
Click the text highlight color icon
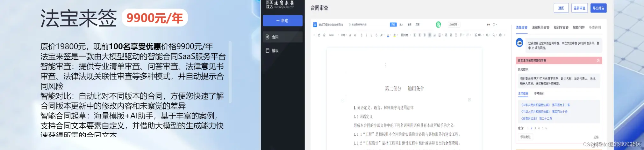tap(395, 35)
